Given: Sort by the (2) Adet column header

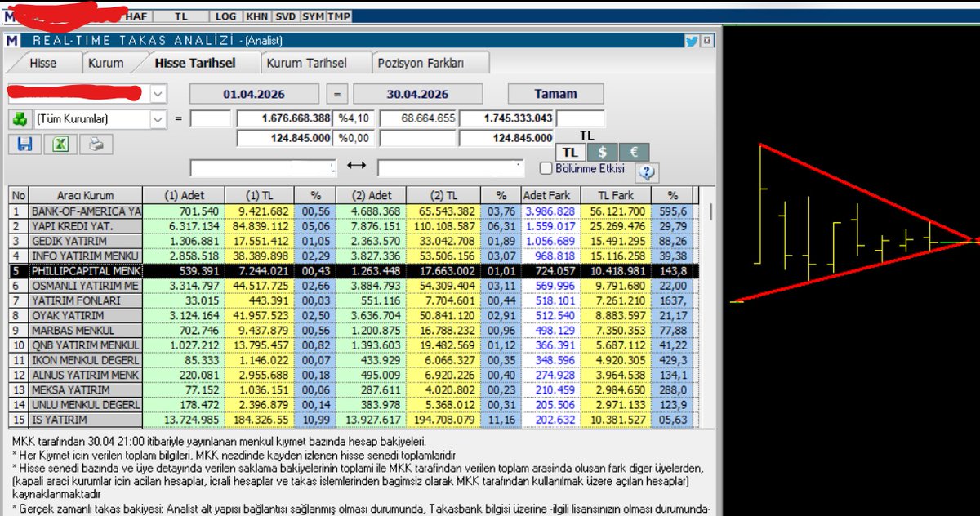Looking at the screenshot, I should click(x=370, y=196).
